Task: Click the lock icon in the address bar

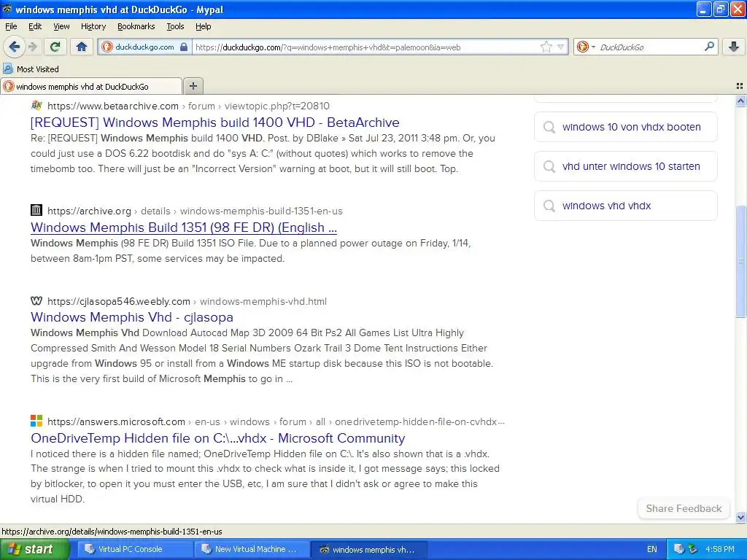Action: click(184, 47)
